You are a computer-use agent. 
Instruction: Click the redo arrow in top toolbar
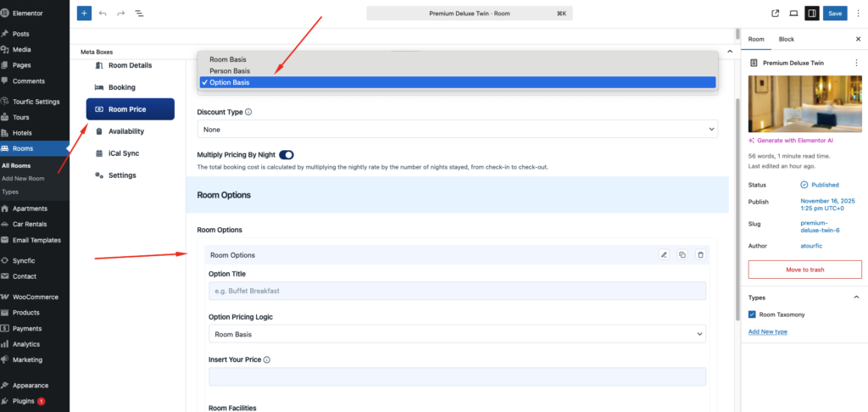(121, 14)
